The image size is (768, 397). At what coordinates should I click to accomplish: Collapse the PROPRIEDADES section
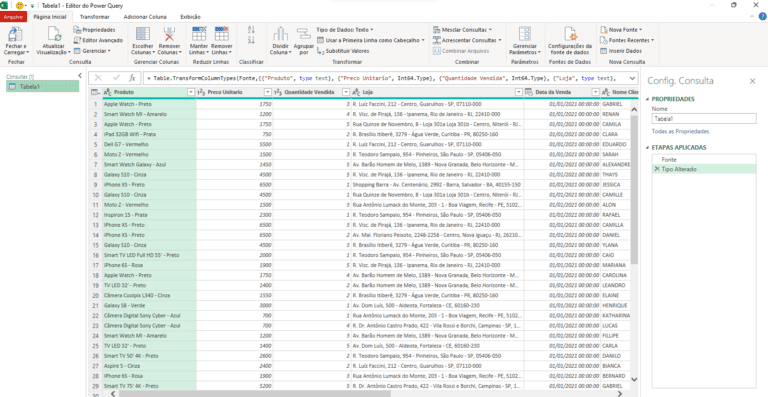pyautogui.click(x=648, y=99)
